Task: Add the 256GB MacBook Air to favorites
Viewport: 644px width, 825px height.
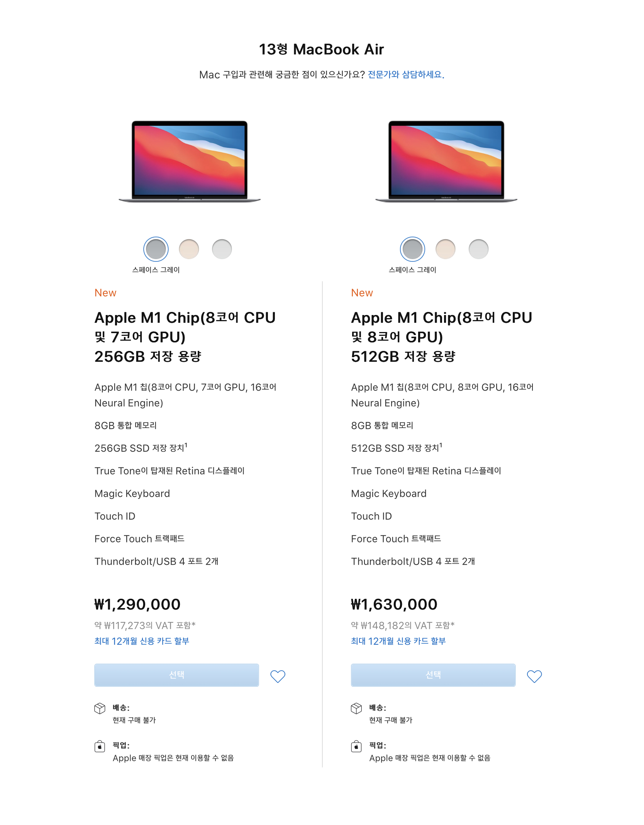Action: [x=278, y=676]
